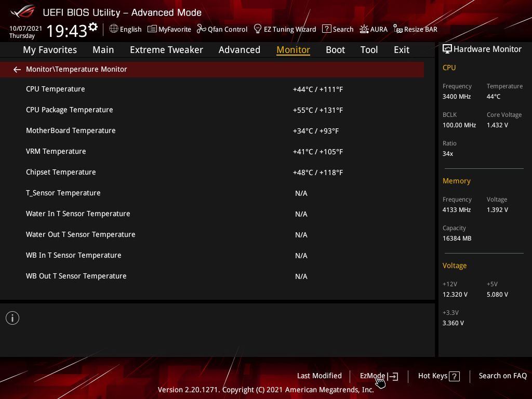Click the Resize BAR icon

click(x=397, y=29)
